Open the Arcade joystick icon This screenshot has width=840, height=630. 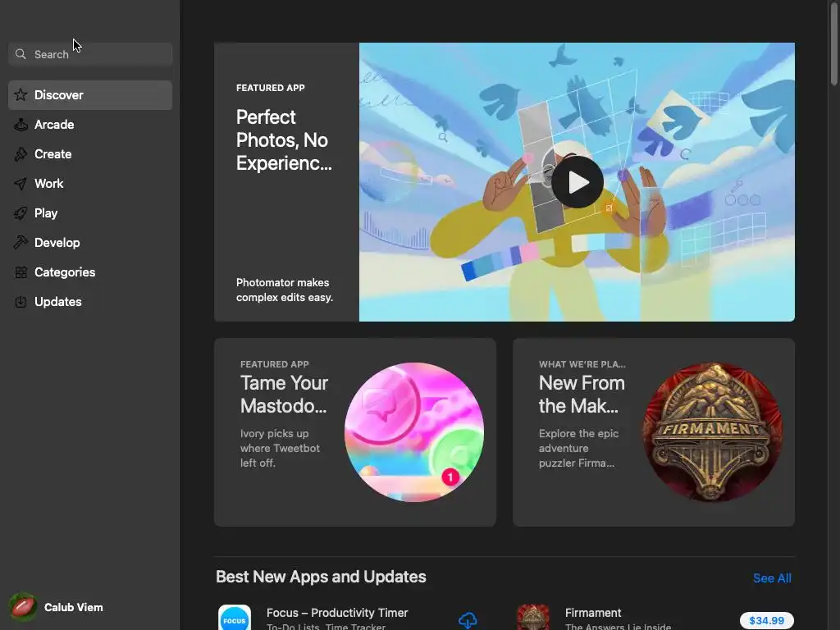coord(21,125)
